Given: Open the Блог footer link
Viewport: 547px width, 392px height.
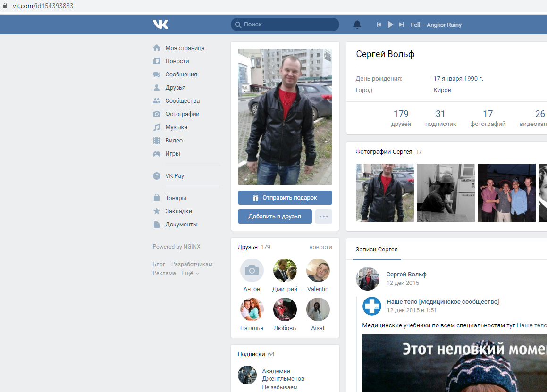Looking at the screenshot, I should point(159,264).
